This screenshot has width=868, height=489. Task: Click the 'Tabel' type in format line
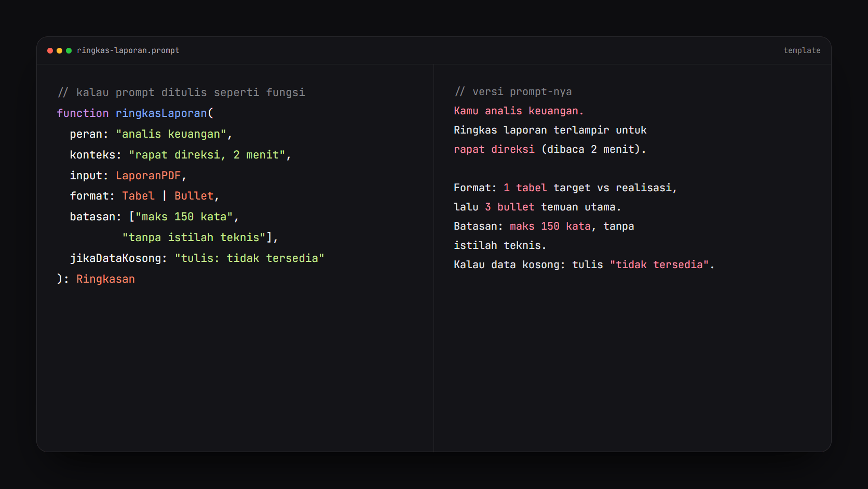[x=138, y=196]
